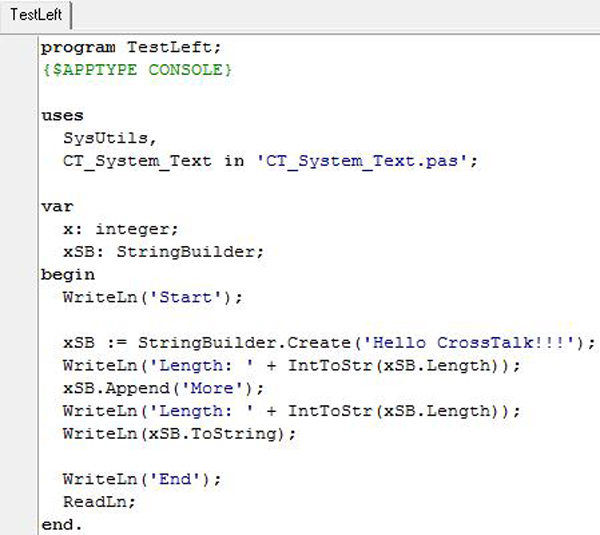Click the xSB.Append('More') statement
Screen dimensions: 600x535
click(x=149, y=388)
